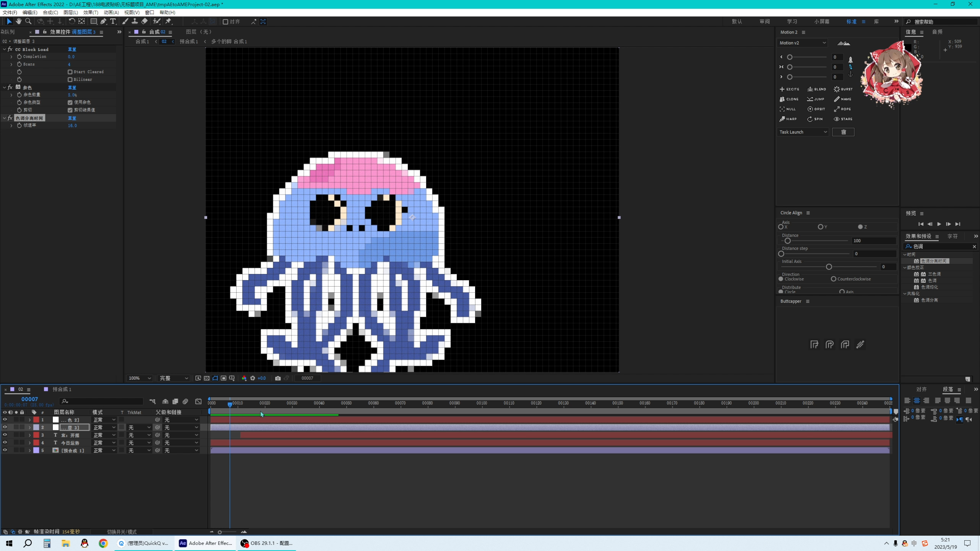Screen dimensions: 980x551
Task: Click the Motion 2 trash delete button
Action: [843, 132]
